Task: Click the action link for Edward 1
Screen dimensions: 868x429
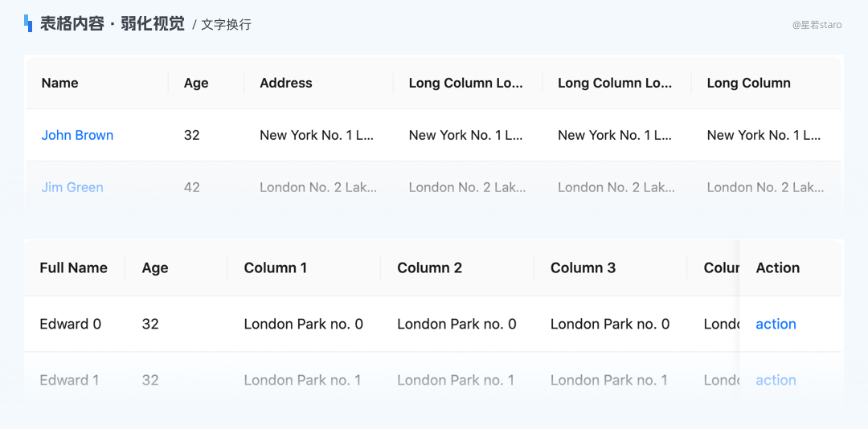Action: tap(776, 380)
